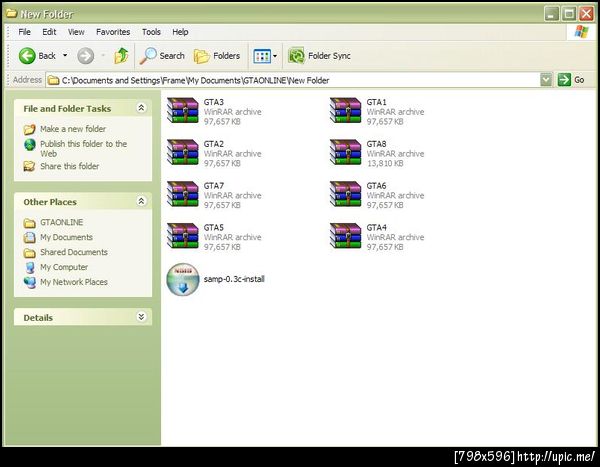Screen dimensions: 600x467
Task: Open the Back history dropdown arrow
Action: click(x=65, y=56)
